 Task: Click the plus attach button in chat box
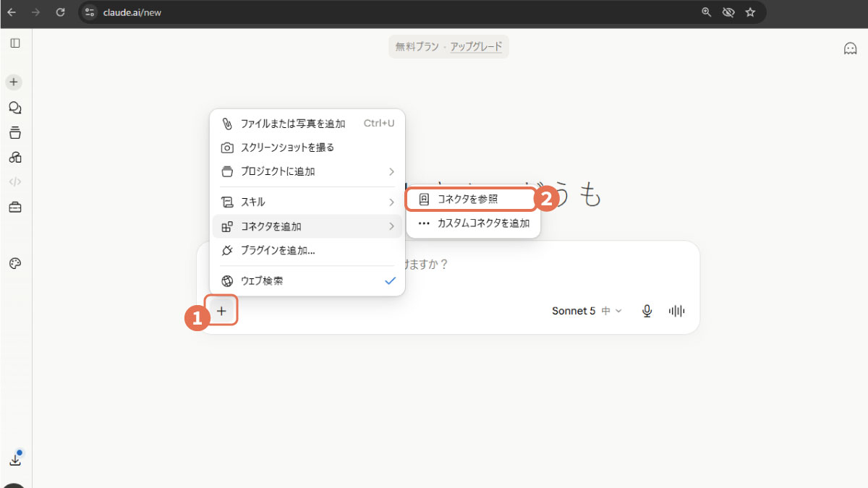pyautogui.click(x=222, y=311)
